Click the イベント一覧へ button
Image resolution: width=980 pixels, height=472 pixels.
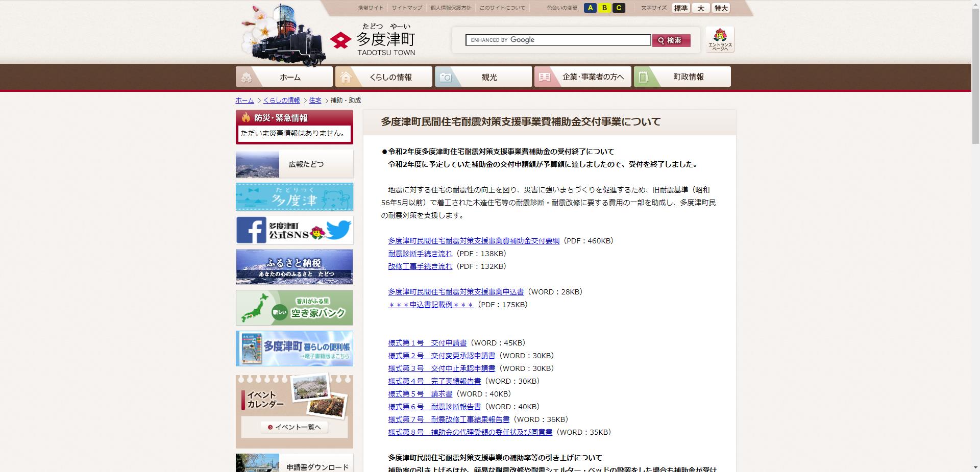[294, 427]
